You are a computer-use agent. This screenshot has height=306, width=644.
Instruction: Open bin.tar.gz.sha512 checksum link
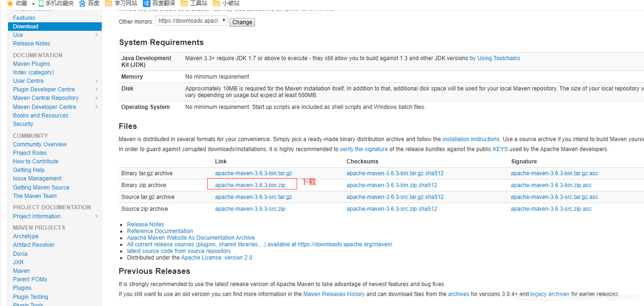pos(395,173)
